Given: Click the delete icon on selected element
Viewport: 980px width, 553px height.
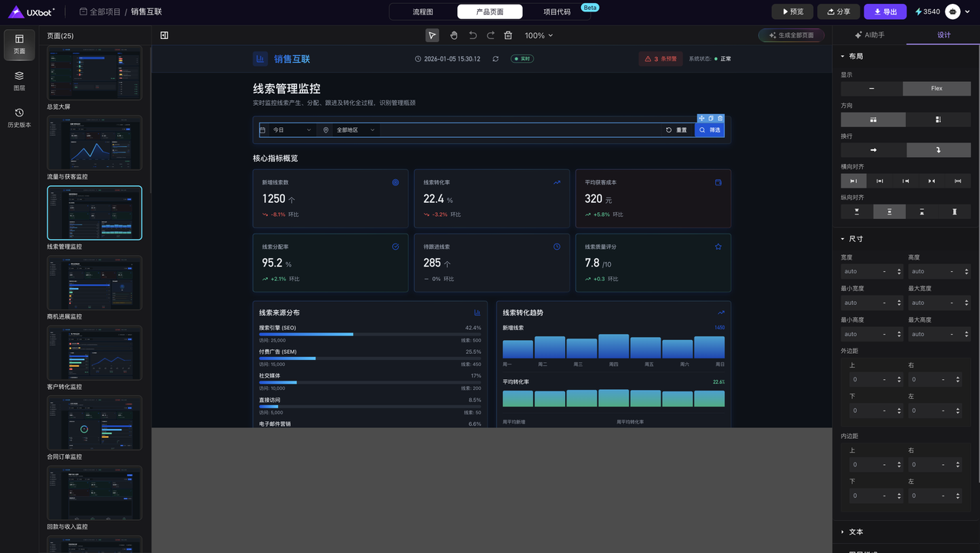Looking at the screenshot, I should click(x=720, y=119).
